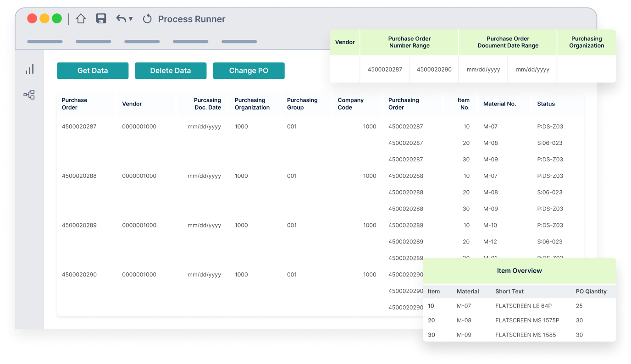Click the Home icon in the toolbar
The image size is (631, 364).
pos(81,18)
